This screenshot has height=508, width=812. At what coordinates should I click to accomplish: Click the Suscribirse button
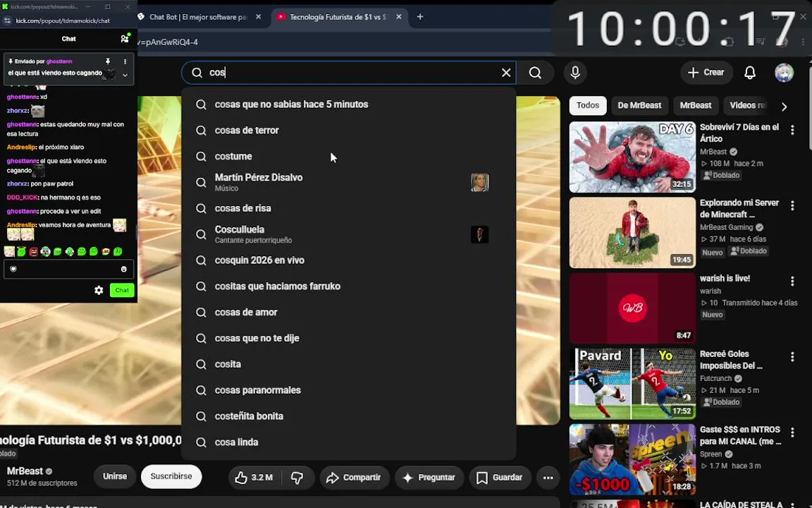pos(171,476)
